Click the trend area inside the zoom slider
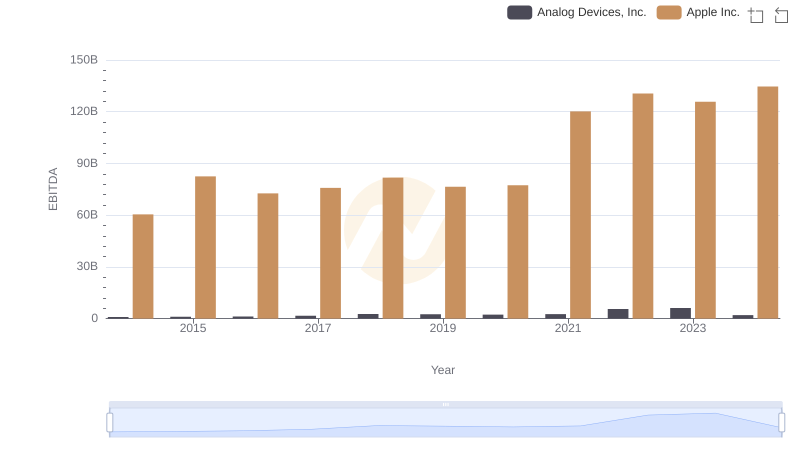The height and width of the screenshot is (461, 800). point(445,423)
